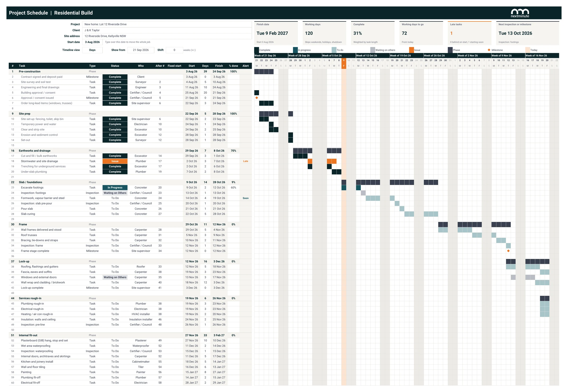Click the Task column header

(22, 66)
